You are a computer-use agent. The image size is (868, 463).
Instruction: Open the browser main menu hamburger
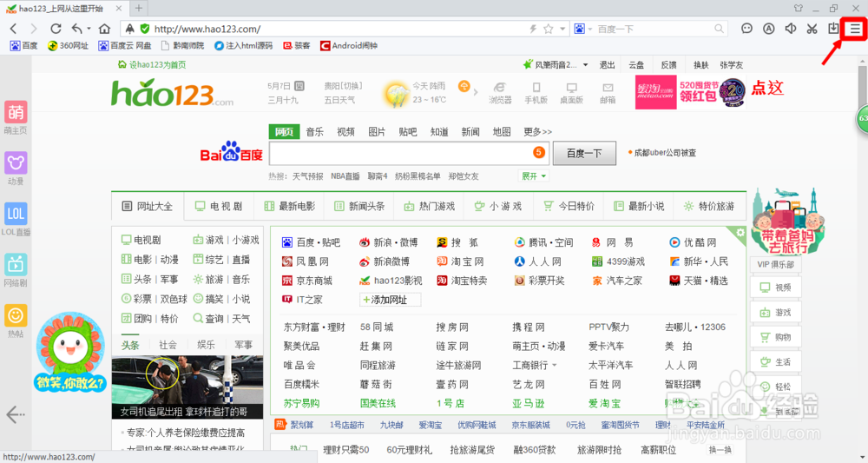(855, 29)
